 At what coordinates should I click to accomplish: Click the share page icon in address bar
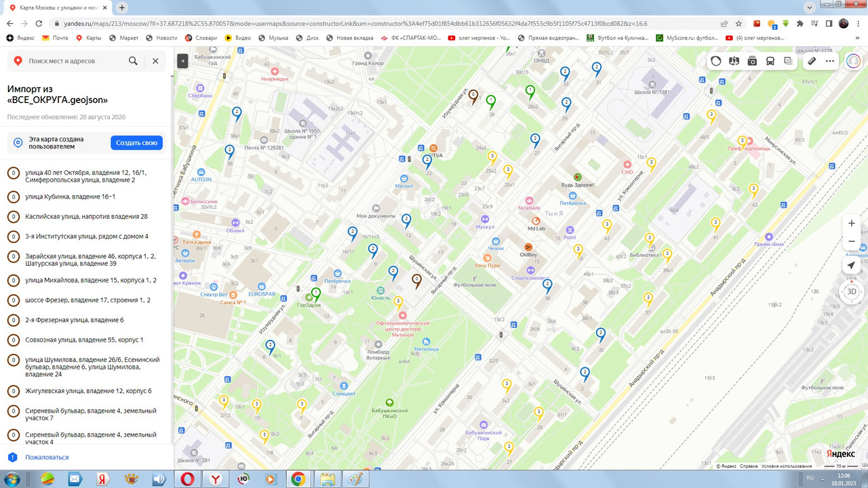(x=724, y=23)
